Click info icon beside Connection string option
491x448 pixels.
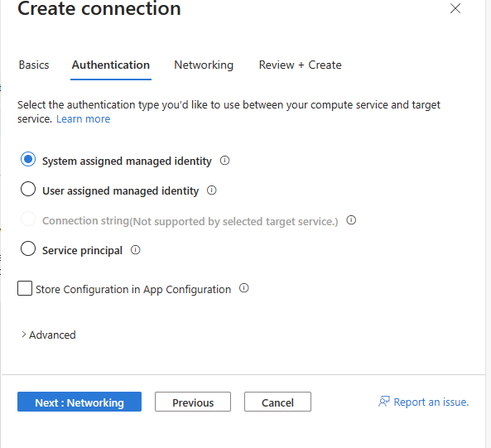351,220
